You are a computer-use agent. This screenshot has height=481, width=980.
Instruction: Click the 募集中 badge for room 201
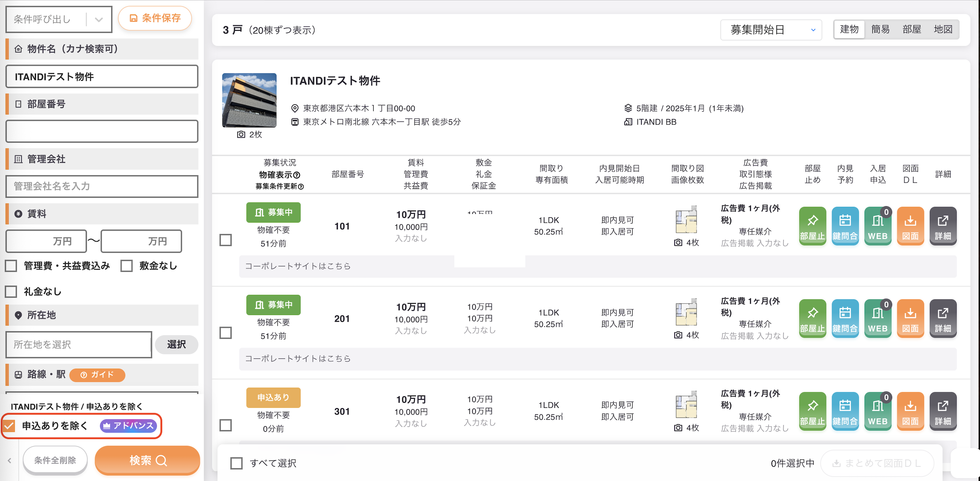click(273, 305)
